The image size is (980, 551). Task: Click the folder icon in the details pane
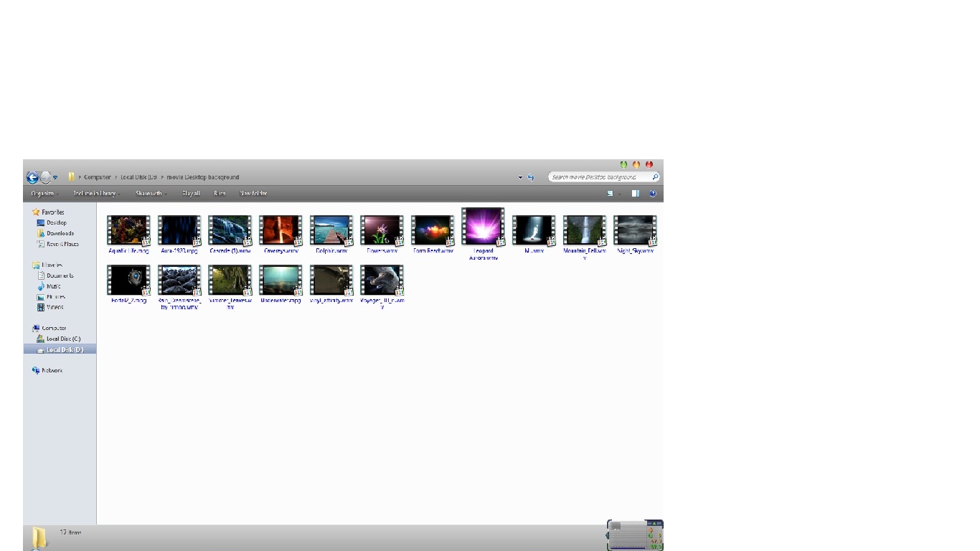39,538
